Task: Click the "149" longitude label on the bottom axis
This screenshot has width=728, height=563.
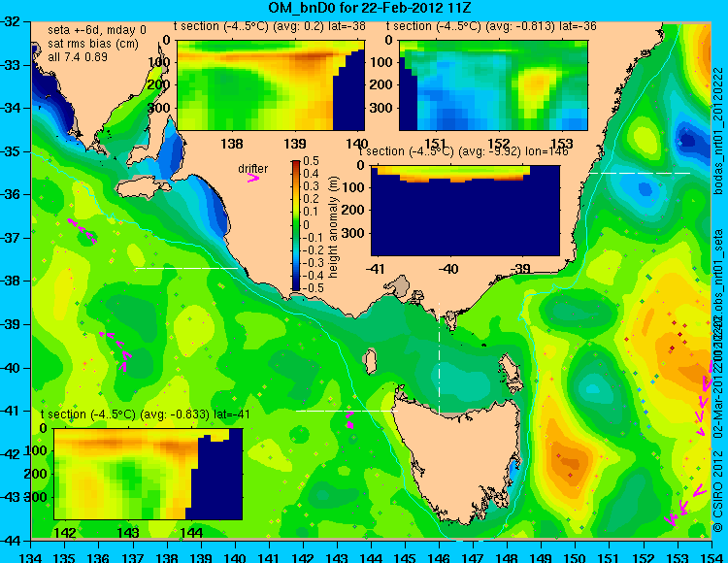Action: pyautogui.click(x=541, y=557)
